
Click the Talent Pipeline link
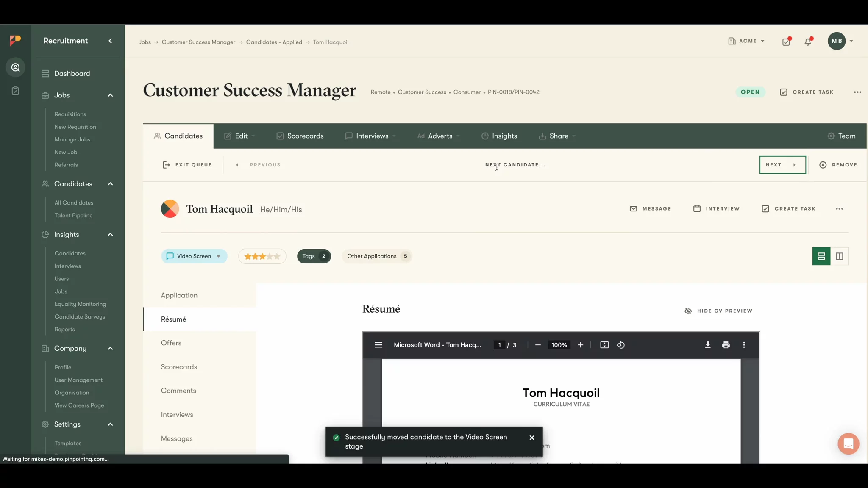73,215
